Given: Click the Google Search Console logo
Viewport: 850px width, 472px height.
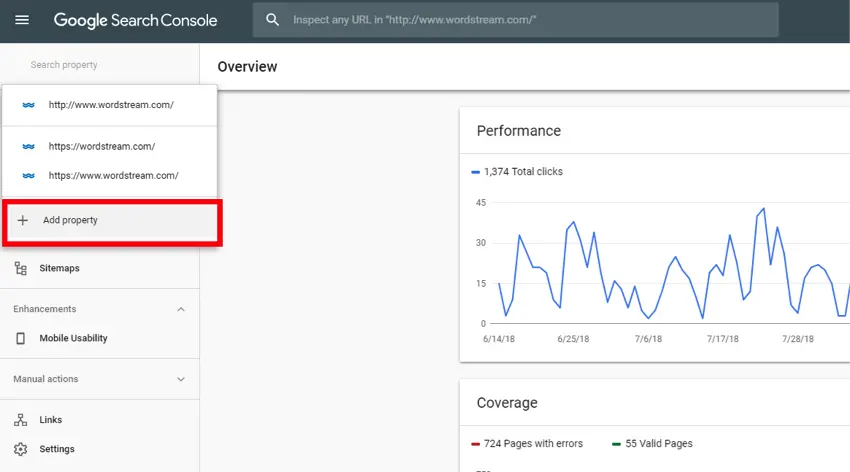Looking at the screenshot, I should point(135,20).
